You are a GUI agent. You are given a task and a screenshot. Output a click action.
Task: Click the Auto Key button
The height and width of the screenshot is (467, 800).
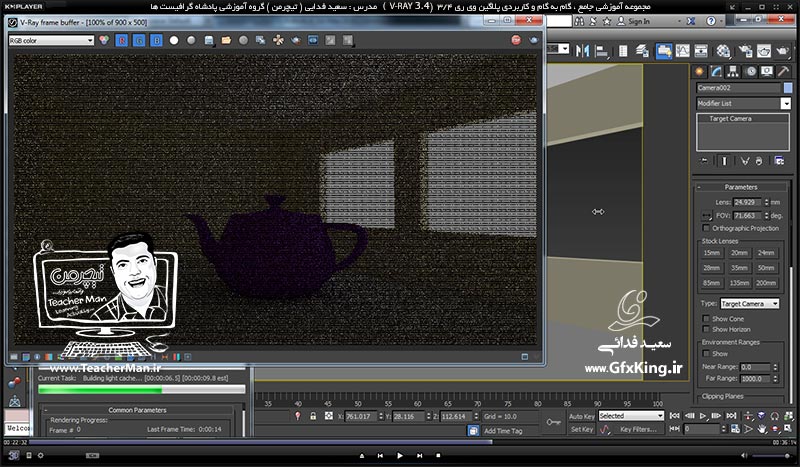(x=582, y=416)
